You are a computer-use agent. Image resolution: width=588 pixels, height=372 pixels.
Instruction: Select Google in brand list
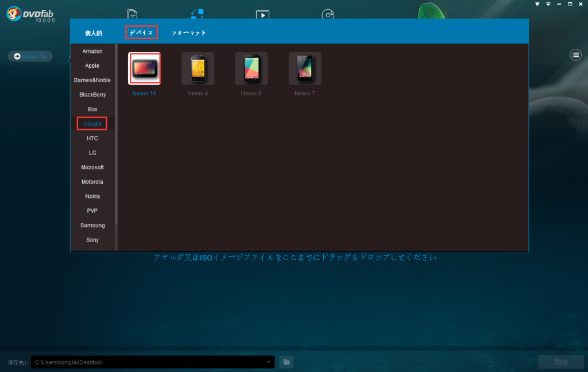(x=92, y=124)
